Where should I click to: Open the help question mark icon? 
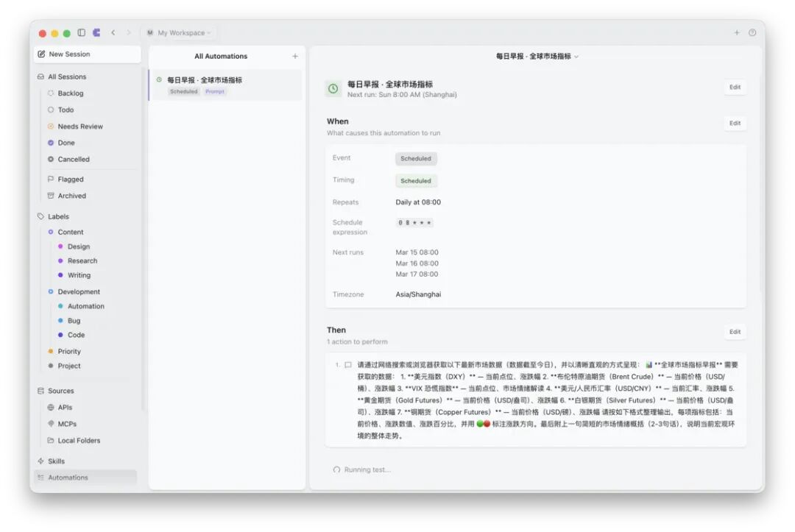752,33
